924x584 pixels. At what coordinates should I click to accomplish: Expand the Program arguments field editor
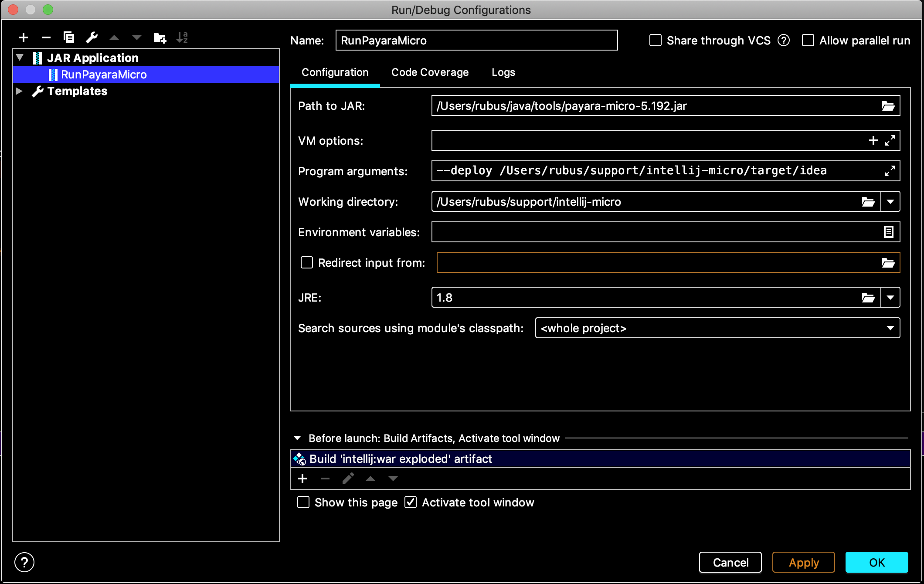click(890, 171)
